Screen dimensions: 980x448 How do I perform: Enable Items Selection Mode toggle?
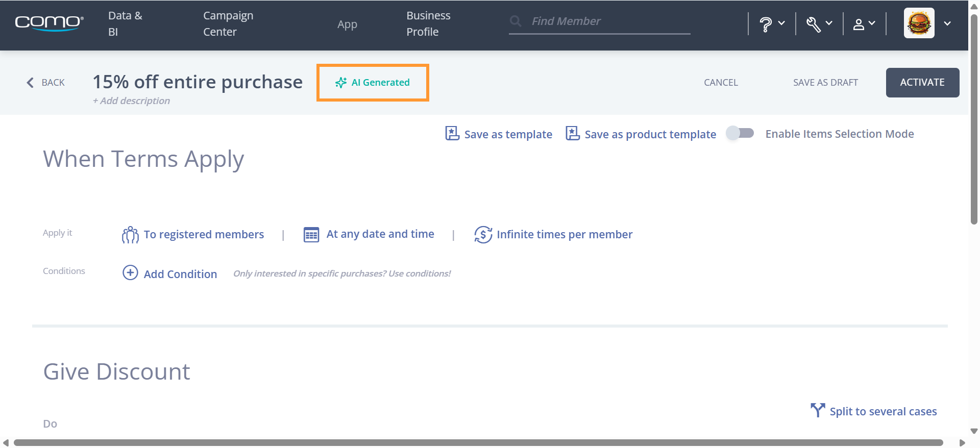point(740,133)
